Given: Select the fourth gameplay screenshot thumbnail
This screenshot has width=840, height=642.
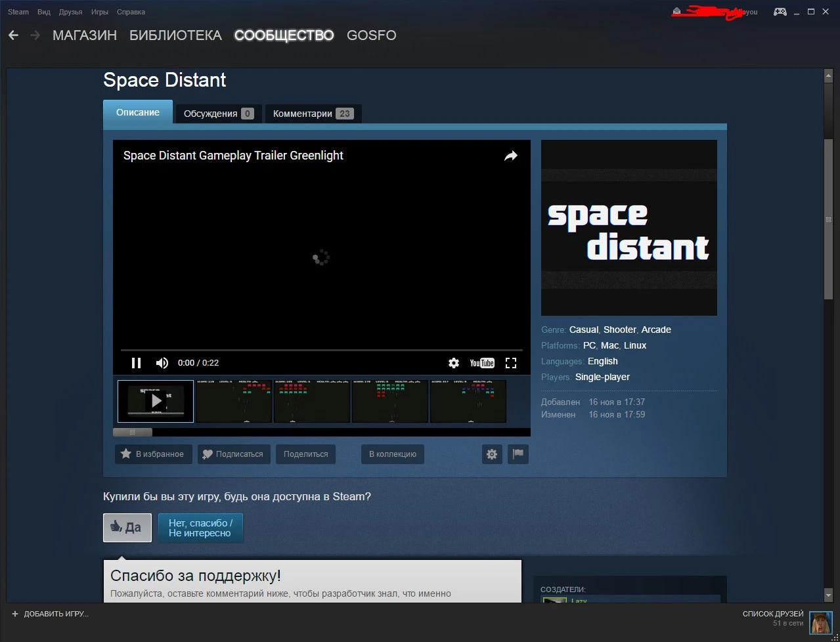Looking at the screenshot, I should point(468,400).
